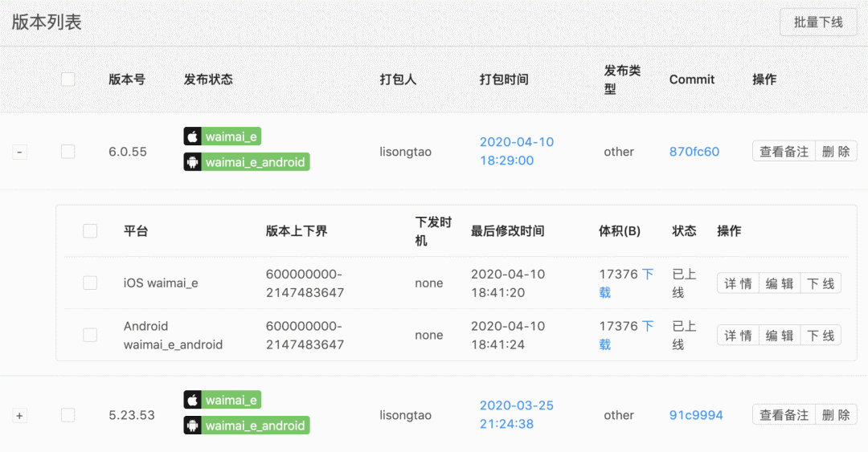Viewport: 868px width, 452px height.
Task: Click the Commit column header
Action: click(692, 79)
